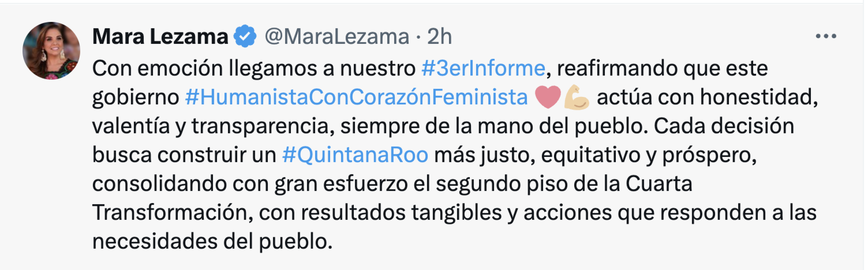
Task: Click the red heart emoji
Action: (x=547, y=97)
